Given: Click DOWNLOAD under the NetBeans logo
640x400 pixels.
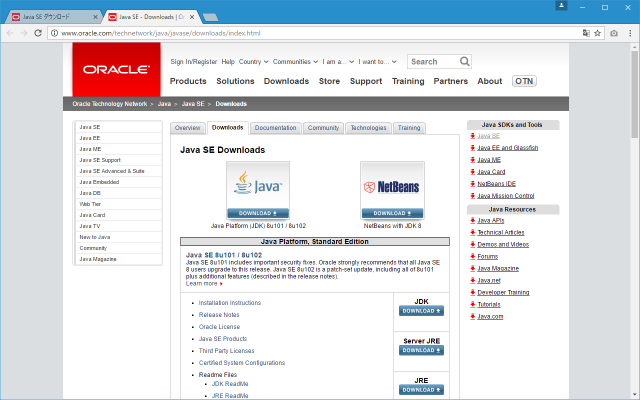Looking at the screenshot, I should coord(392,213).
